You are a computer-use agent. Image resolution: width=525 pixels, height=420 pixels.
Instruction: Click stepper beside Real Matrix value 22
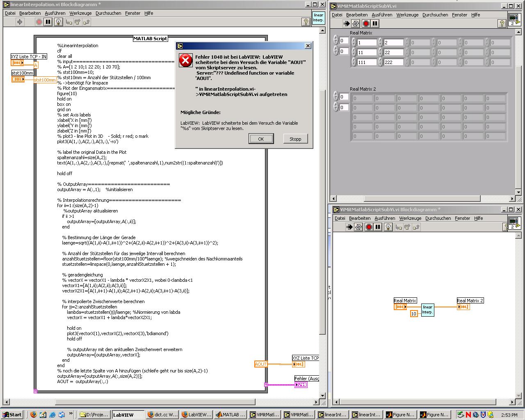click(381, 52)
